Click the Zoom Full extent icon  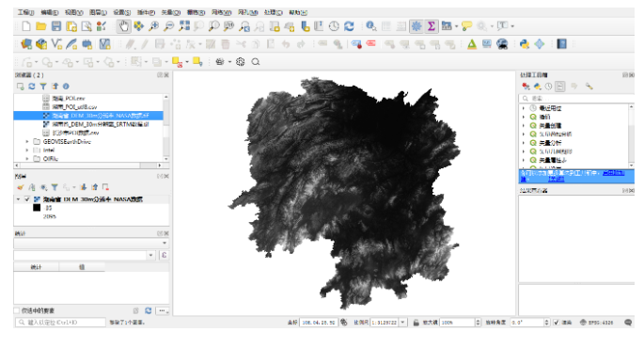184,26
